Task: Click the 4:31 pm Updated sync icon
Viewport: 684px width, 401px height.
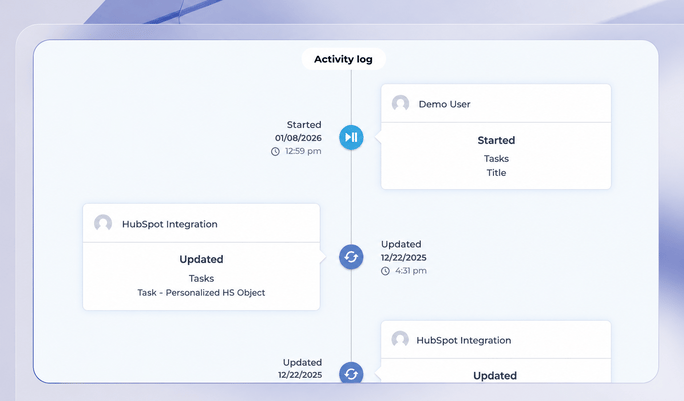Action: pos(351,257)
